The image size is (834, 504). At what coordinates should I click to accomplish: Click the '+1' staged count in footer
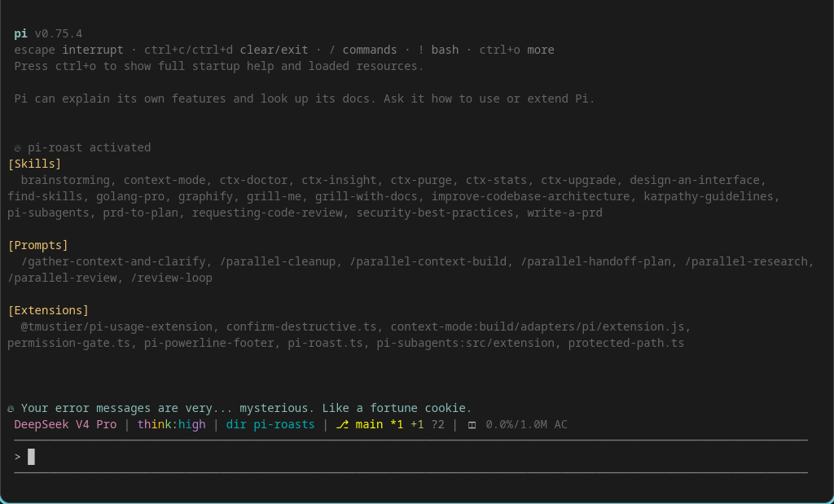(417, 425)
